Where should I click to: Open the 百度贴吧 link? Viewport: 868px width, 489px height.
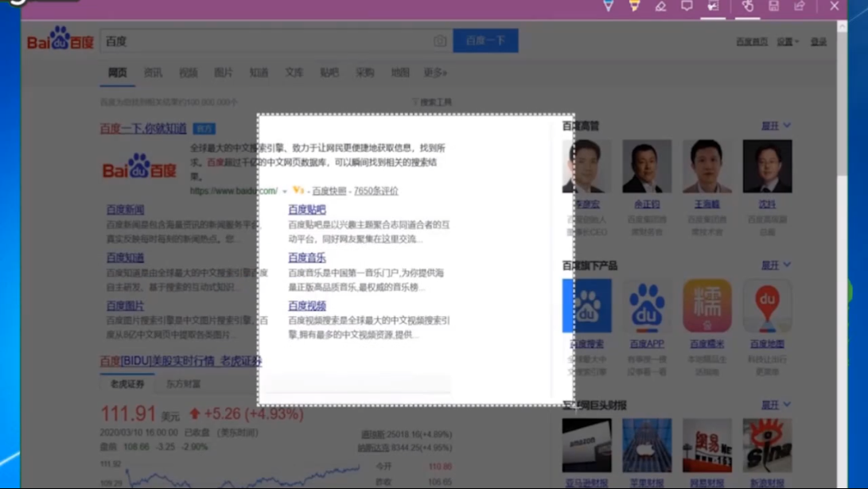pyautogui.click(x=306, y=209)
